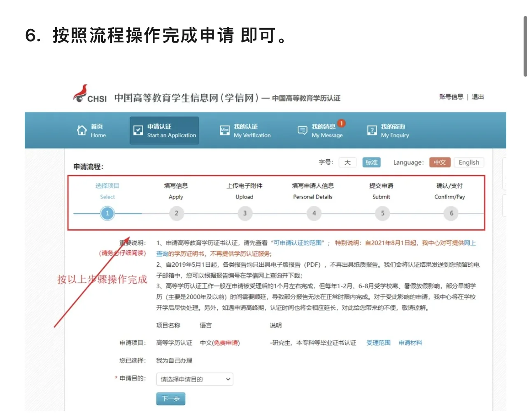Click the My Message speech-bubble icon
Viewport: 531px width, 420px height.
point(302,131)
